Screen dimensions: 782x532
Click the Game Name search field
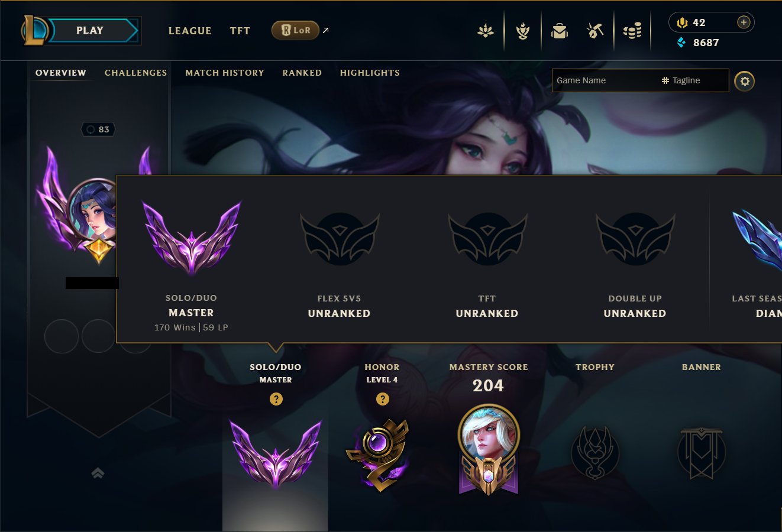point(605,80)
